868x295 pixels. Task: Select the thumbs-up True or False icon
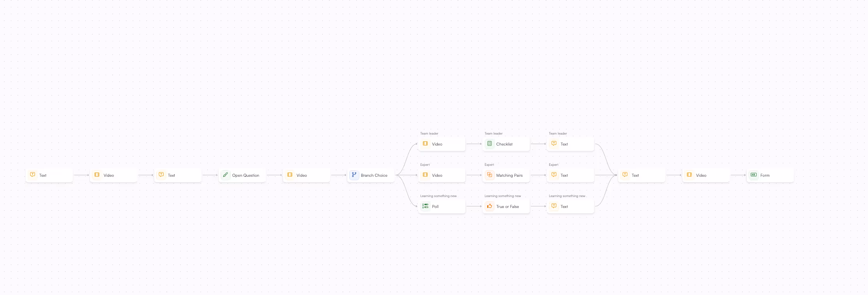490,206
